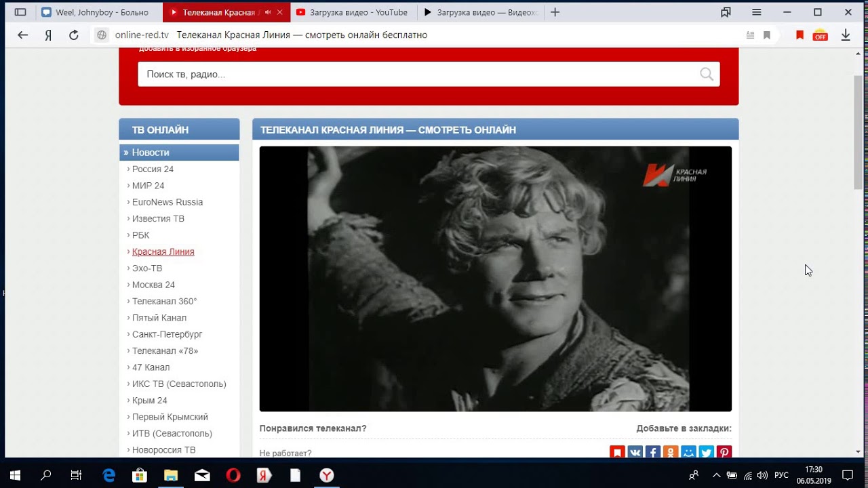Image resolution: width=868 pixels, height=488 pixels.
Task: Open Windows Action Center notifications
Action: [848, 475]
